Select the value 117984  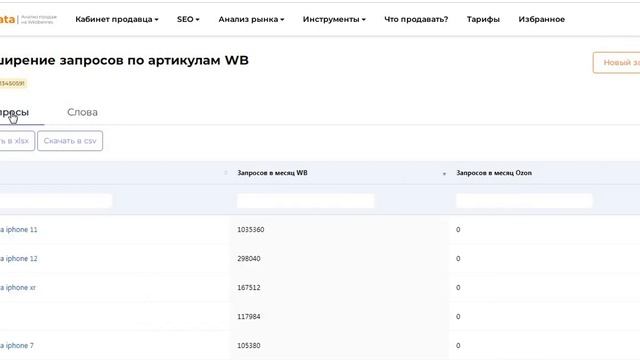click(x=249, y=316)
